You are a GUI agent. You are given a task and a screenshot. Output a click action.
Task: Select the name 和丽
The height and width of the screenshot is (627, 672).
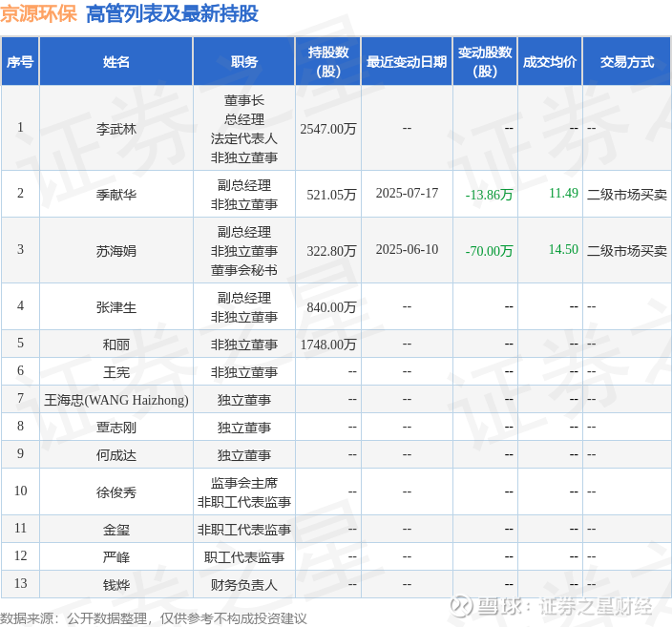(x=116, y=345)
